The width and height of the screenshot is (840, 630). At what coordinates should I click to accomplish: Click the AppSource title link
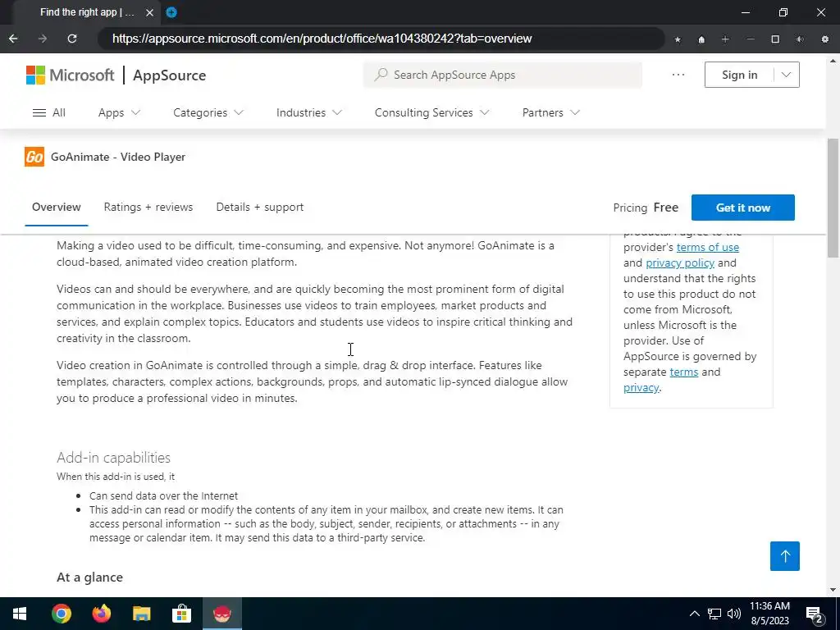tap(169, 75)
